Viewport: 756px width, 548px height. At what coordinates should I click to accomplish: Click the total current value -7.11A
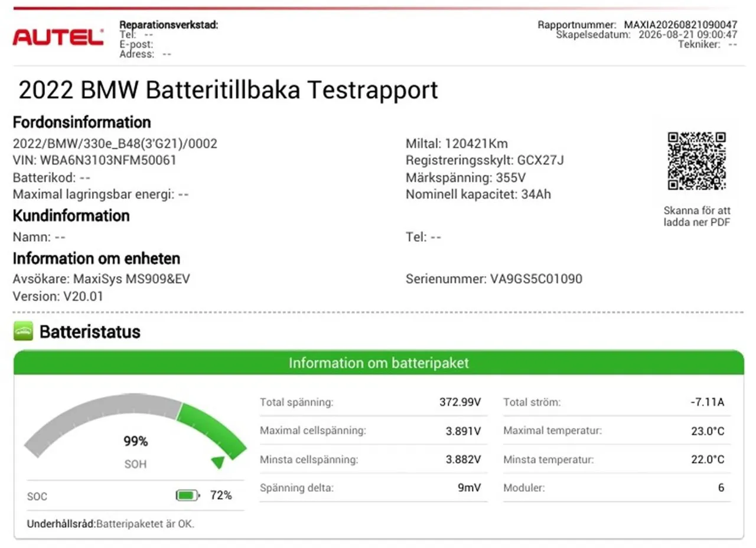click(x=707, y=403)
